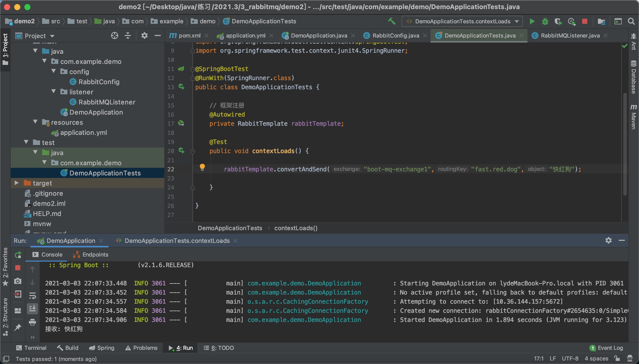
Task: Click the Debug bug icon
Action: coord(545,21)
